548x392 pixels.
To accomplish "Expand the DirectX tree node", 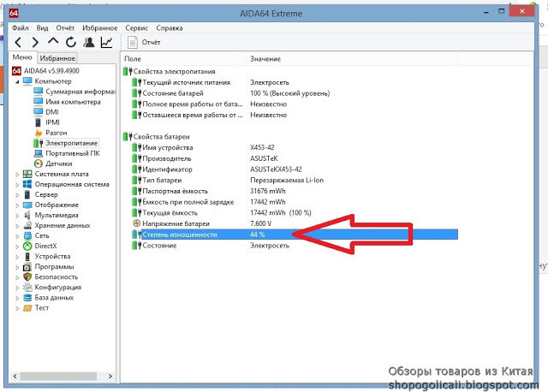I will click(x=17, y=246).
